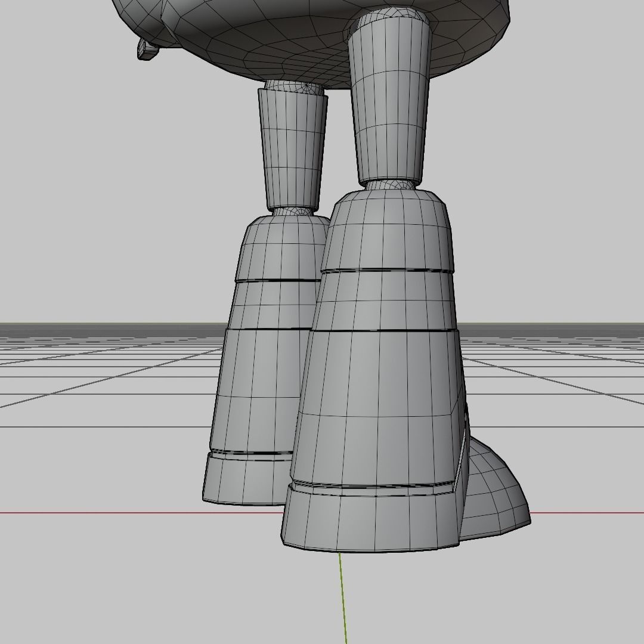Select the front leg's knee joint ball
This screenshot has height=644, width=644.
[390, 185]
